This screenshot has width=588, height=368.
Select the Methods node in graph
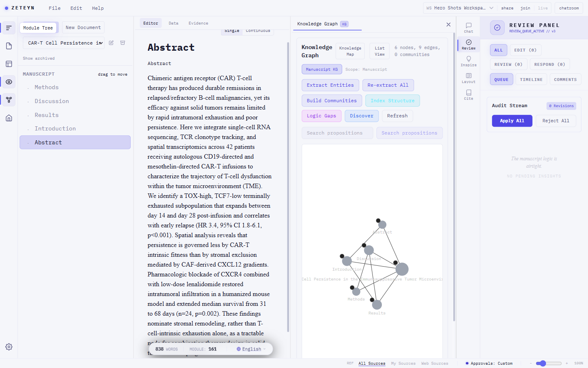click(x=356, y=292)
